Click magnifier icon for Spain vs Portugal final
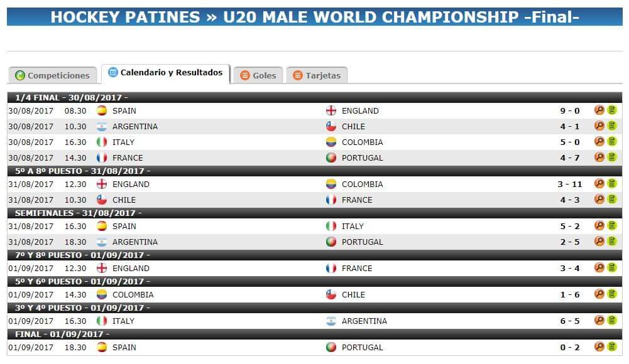Screen dimensions: 629x364 click(599, 347)
